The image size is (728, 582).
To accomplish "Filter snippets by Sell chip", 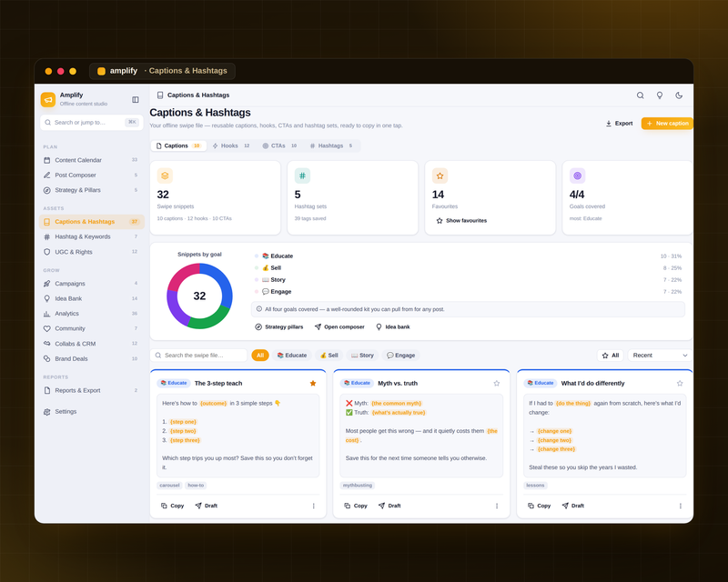I will coord(329,356).
